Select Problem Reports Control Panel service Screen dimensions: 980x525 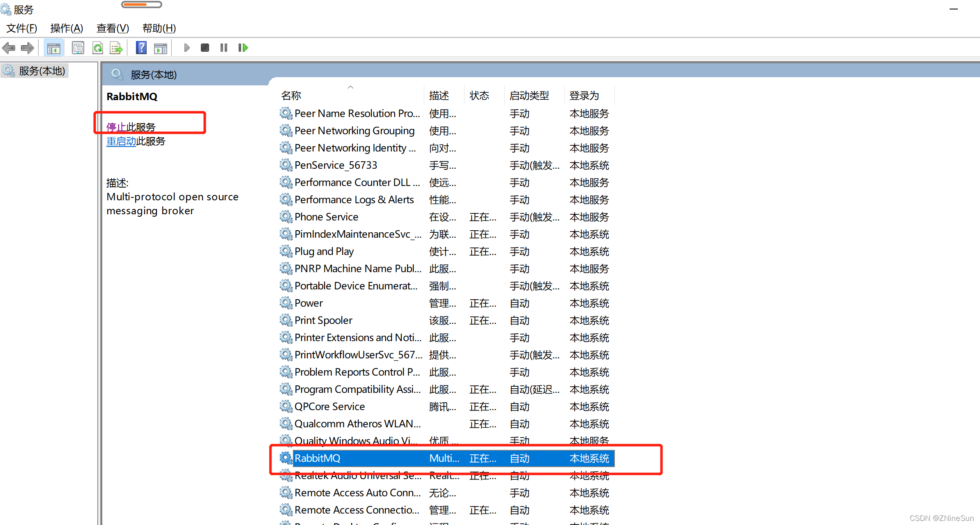tap(447, 372)
